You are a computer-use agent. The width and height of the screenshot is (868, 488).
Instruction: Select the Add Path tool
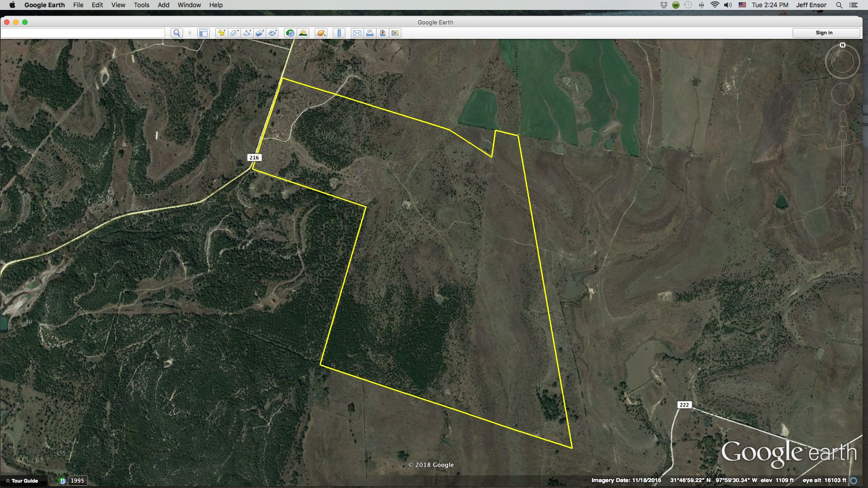247,33
